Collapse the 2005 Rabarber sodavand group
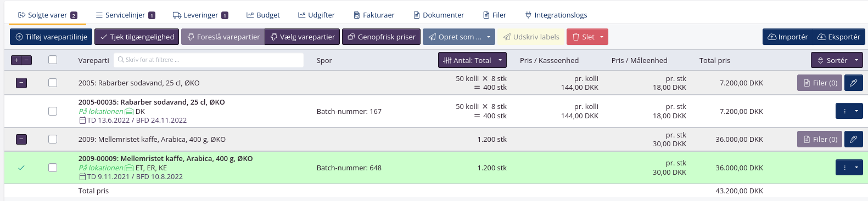The height and width of the screenshot is (201, 868). pyautogui.click(x=21, y=83)
